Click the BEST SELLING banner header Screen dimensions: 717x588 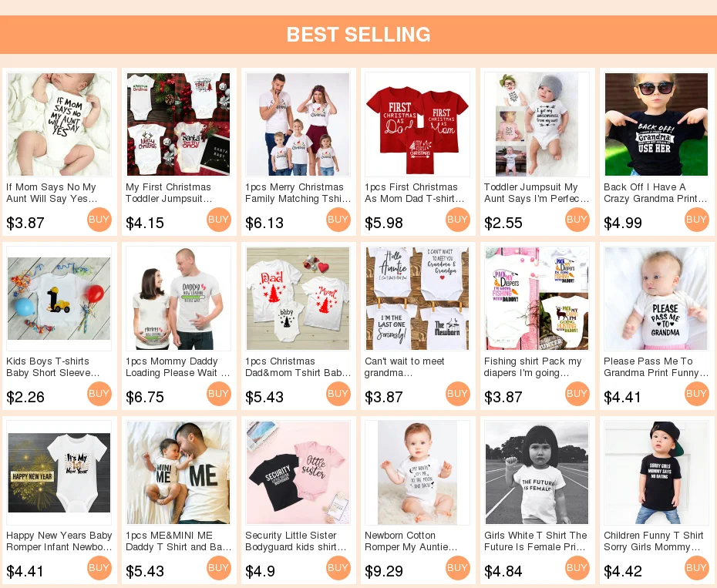tap(358, 35)
